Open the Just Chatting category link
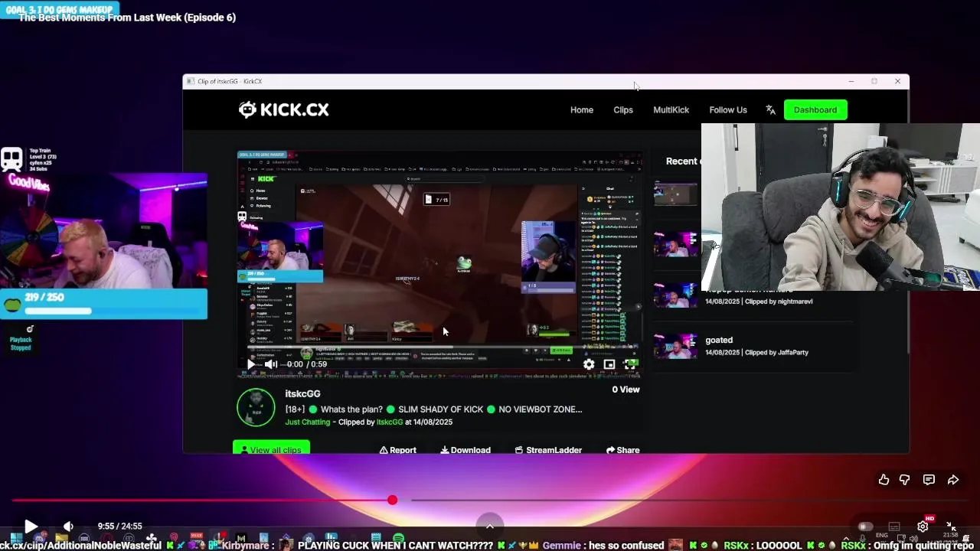Screen dimensions: 980x551 (x=308, y=422)
